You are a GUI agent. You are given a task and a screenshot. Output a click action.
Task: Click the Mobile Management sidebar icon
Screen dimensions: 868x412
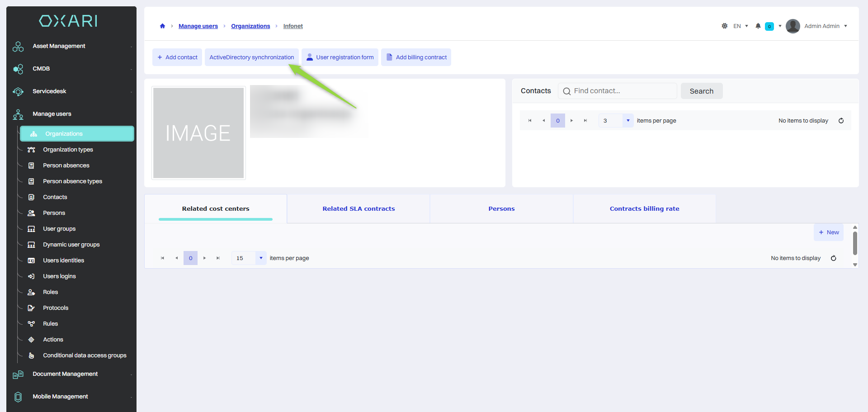click(18, 397)
